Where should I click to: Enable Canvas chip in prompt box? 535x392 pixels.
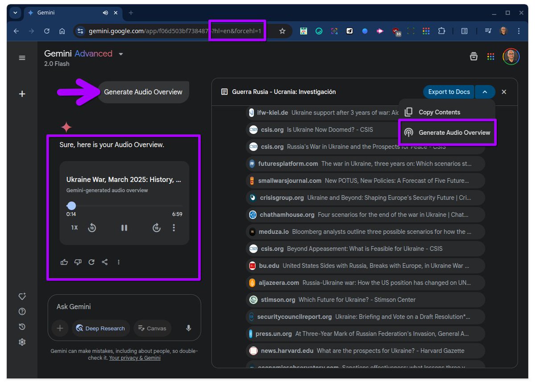[x=152, y=329]
